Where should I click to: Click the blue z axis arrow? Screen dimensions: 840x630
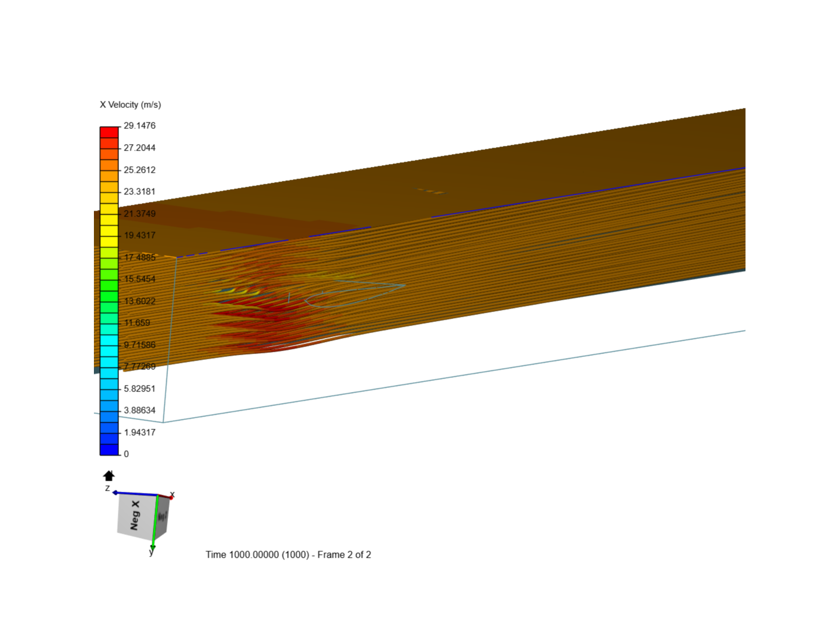[x=135, y=494]
